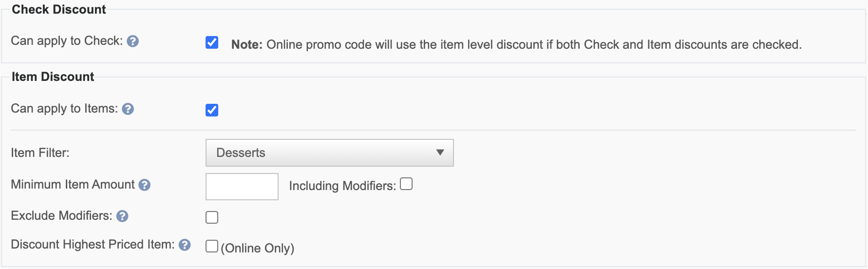
Task: Click the Item Filter label
Action: click(x=40, y=153)
